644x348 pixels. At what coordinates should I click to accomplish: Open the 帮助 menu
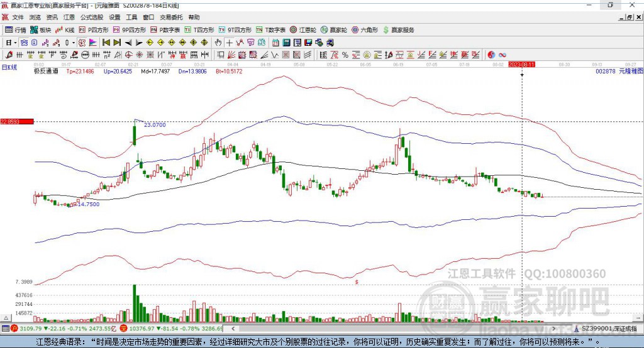194,17
